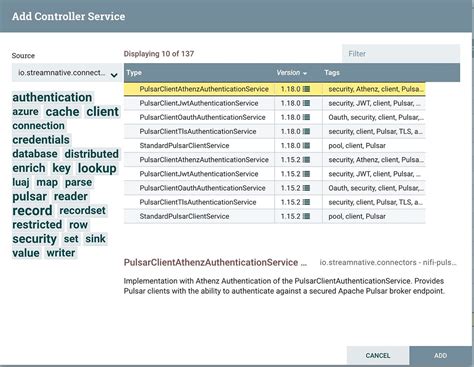Click version icon of PulsarClientTlsAuthenticationService 1.18.0

click(306, 132)
